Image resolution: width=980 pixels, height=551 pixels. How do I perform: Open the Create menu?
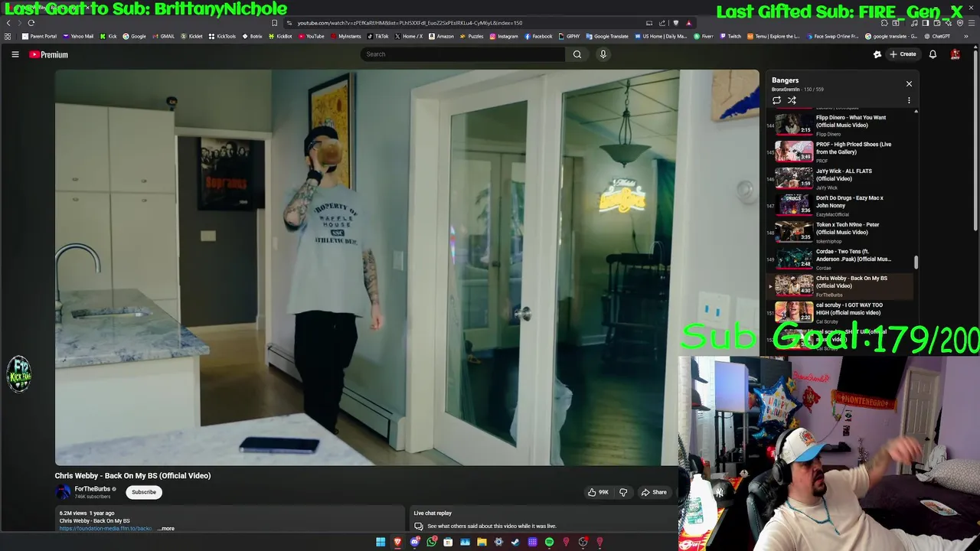(903, 54)
